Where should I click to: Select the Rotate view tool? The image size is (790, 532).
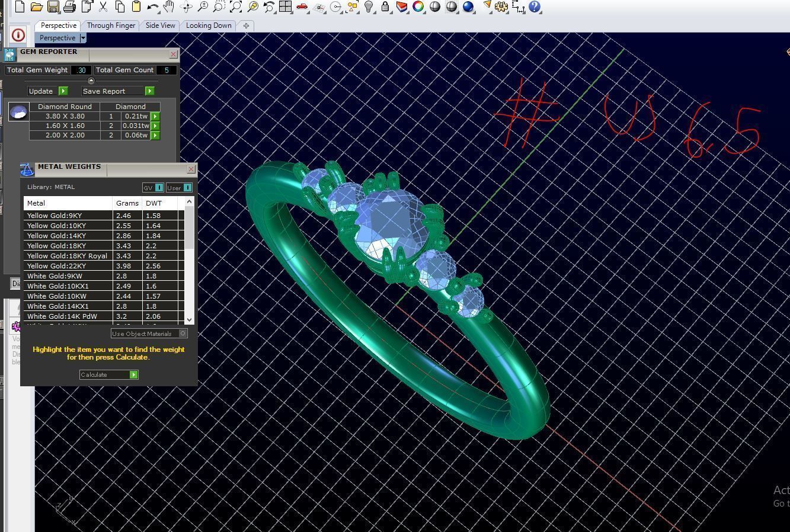tap(186, 7)
